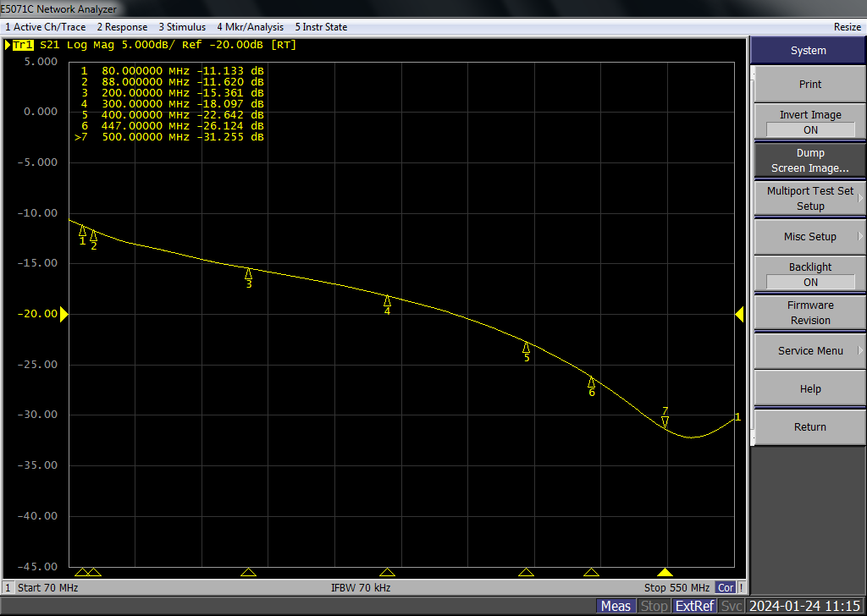Click the Meas status indicator
The width and height of the screenshot is (867, 616).
click(616, 606)
